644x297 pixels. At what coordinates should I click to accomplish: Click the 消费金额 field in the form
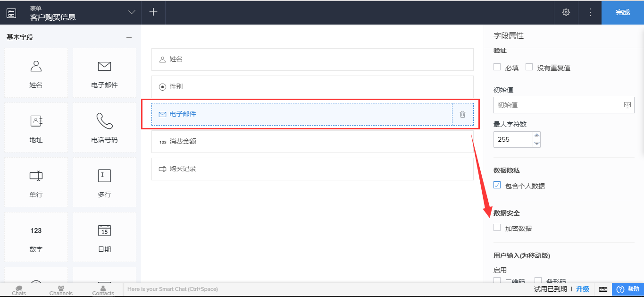312,142
